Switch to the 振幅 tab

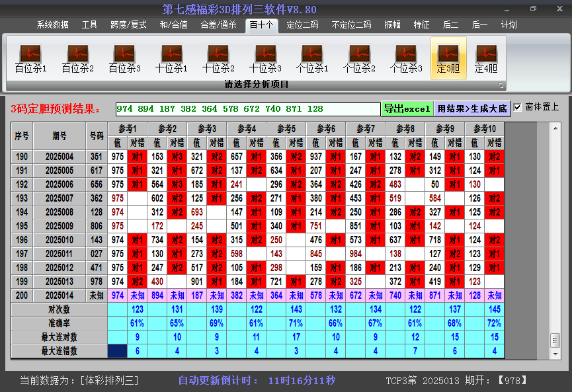[x=392, y=25]
